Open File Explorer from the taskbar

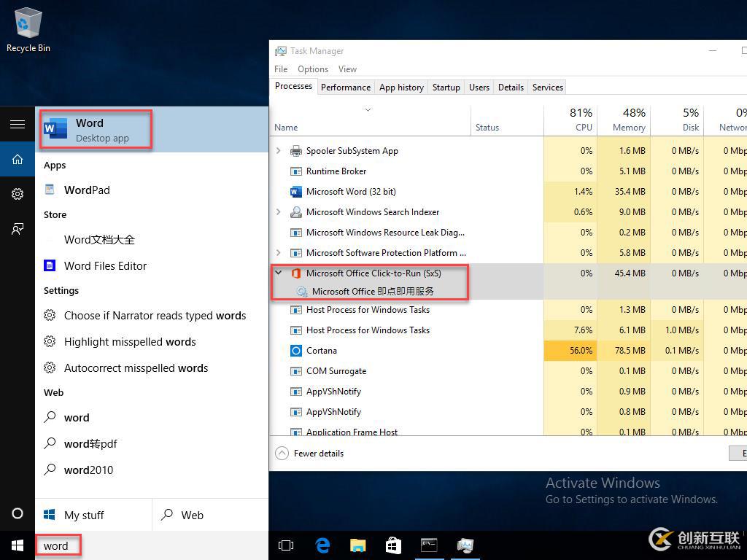pos(357,545)
